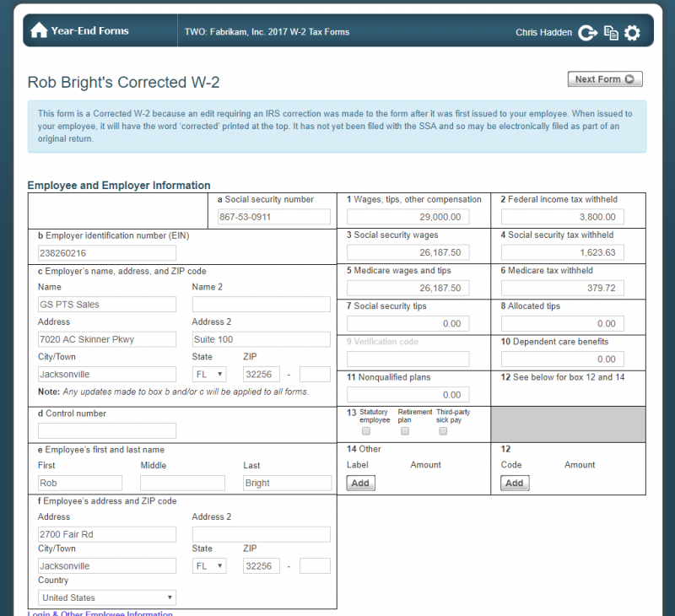
Task: Click Federal income tax withheld field
Action: (x=562, y=217)
